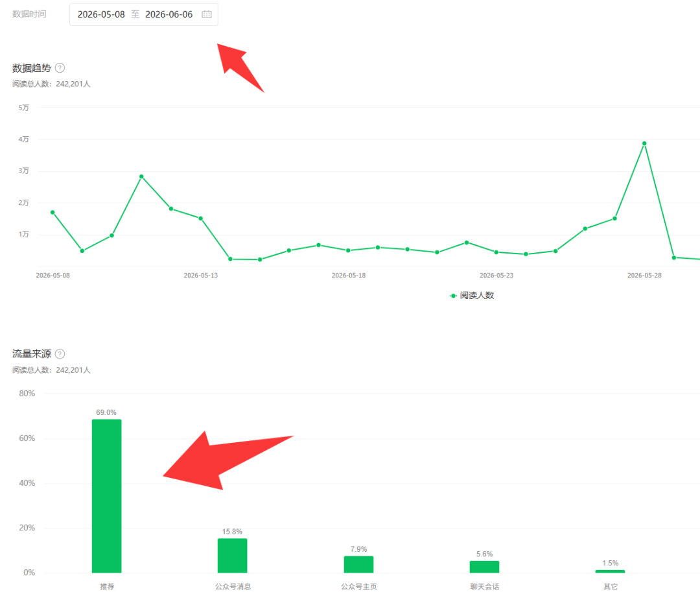Click the 聊天会话 bar at 5.6%
The height and width of the screenshot is (605, 700).
tap(484, 567)
